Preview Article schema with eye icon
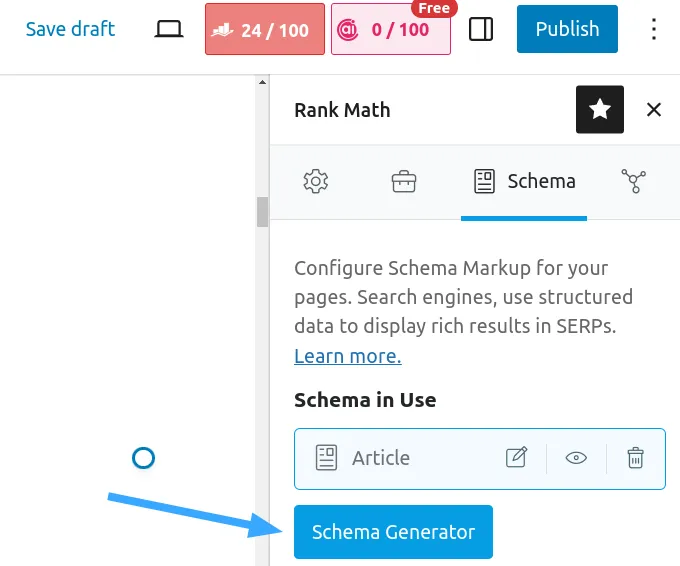680x566 pixels. [576, 458]
